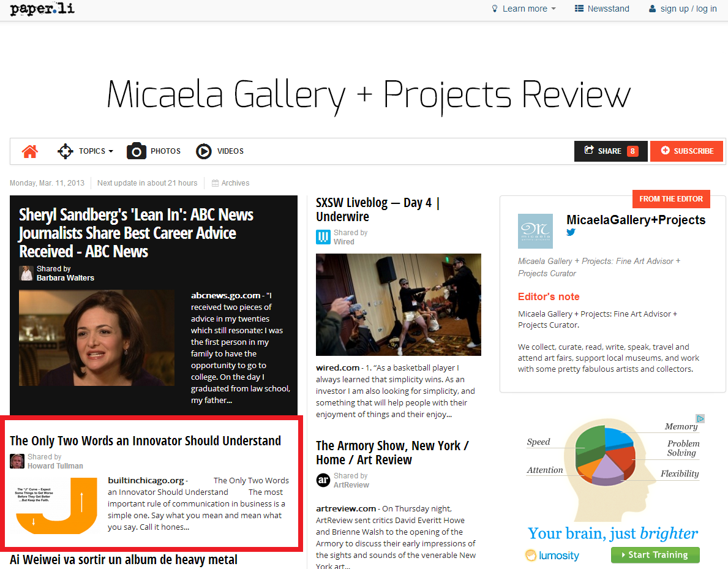Click the AdChoices icon on the advertisement
The height and width of the screenshot is (569, 728).
[700, 418]
